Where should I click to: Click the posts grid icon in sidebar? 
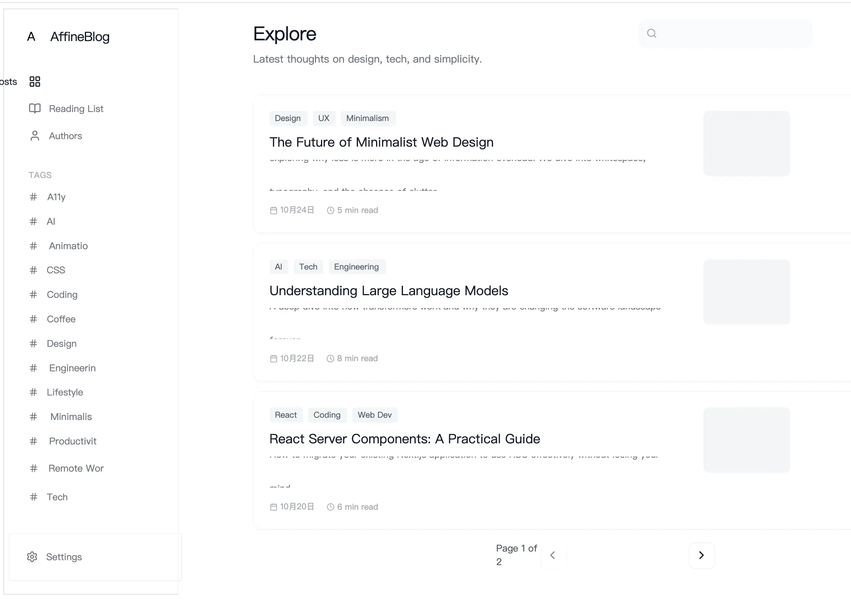(35, 81)
